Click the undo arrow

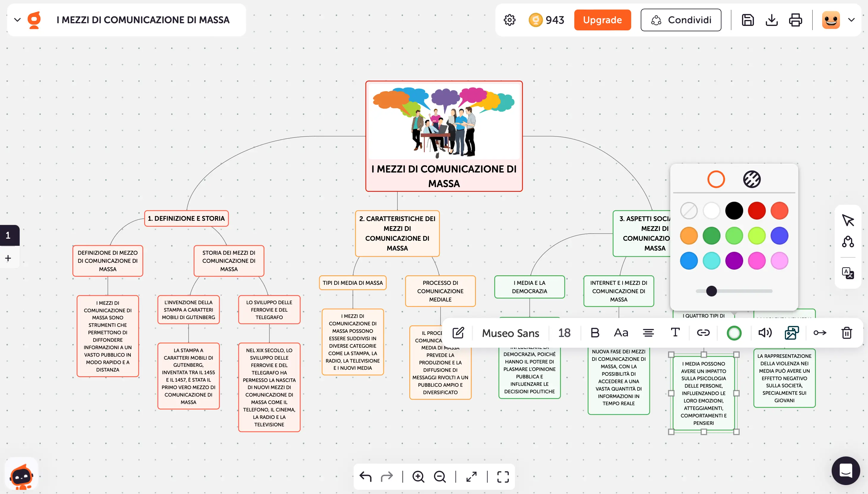(x=365, y=477)
